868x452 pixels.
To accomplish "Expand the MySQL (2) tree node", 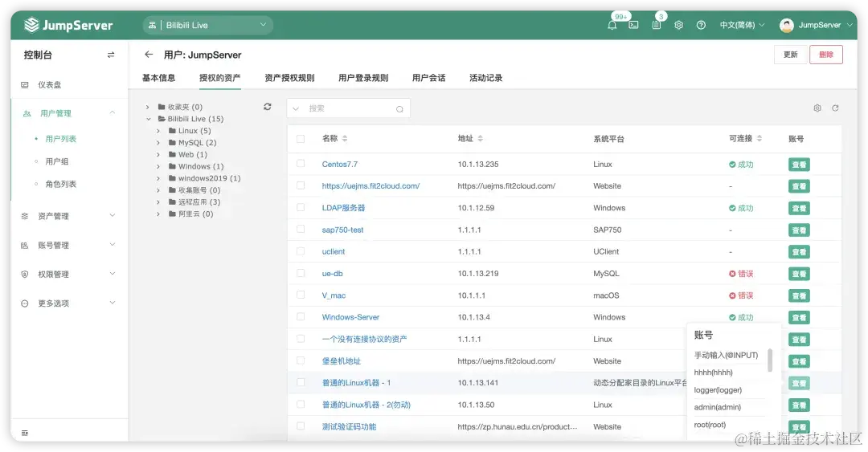I will coord(158,143).
